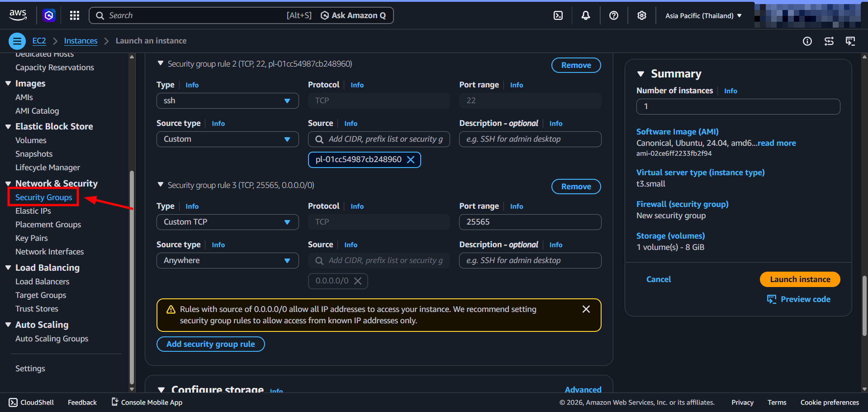This screenshot has height=412, width=868.
Task: Toggle the blue hamburger navigation menu
Action: [x=17, y=41]
